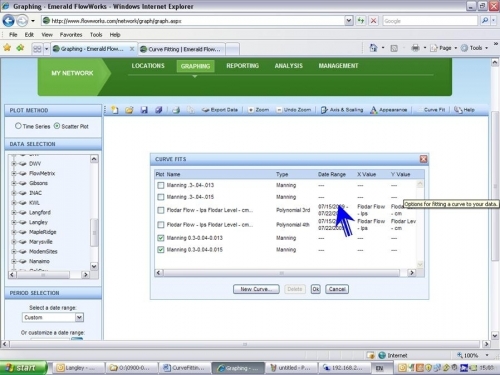Click the Curve Fits horizontal scrollbar

click(x=282, y=273)
